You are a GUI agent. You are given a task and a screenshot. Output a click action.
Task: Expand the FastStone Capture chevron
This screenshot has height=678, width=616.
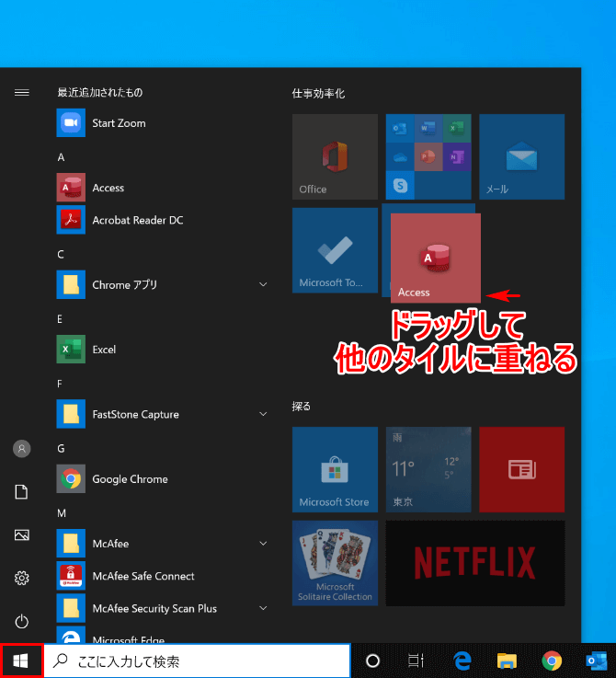pyautogui.click(x=263, y=414)
